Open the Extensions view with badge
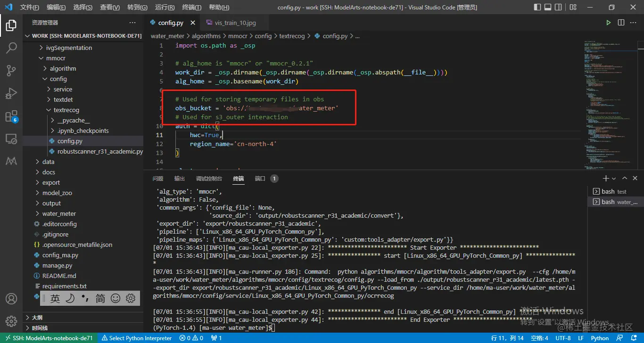The width and height of the screenshot is (644, 343). 11,116
